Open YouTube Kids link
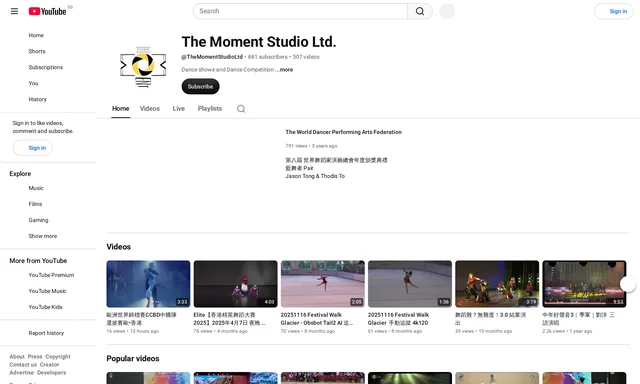Screen dimensions: 640x384 [45, 306]
